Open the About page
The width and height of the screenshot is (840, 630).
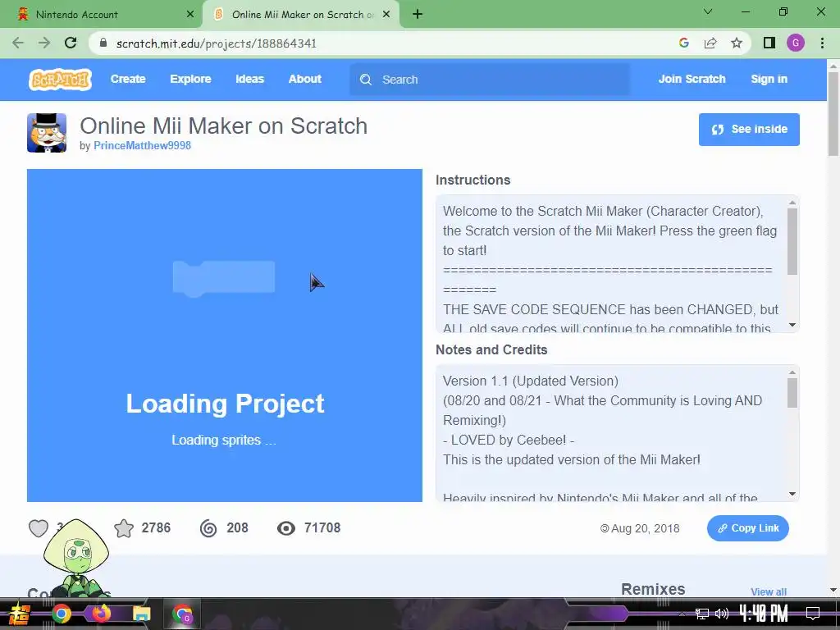305,79
